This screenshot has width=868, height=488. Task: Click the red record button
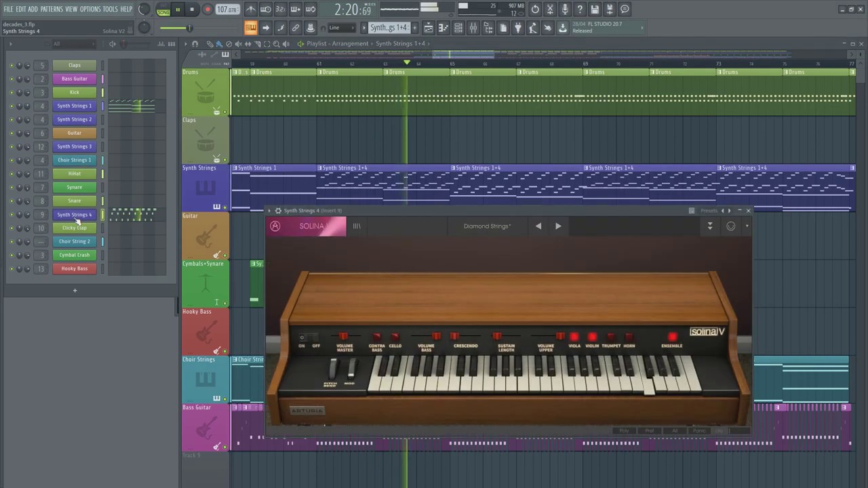point(208,9)
